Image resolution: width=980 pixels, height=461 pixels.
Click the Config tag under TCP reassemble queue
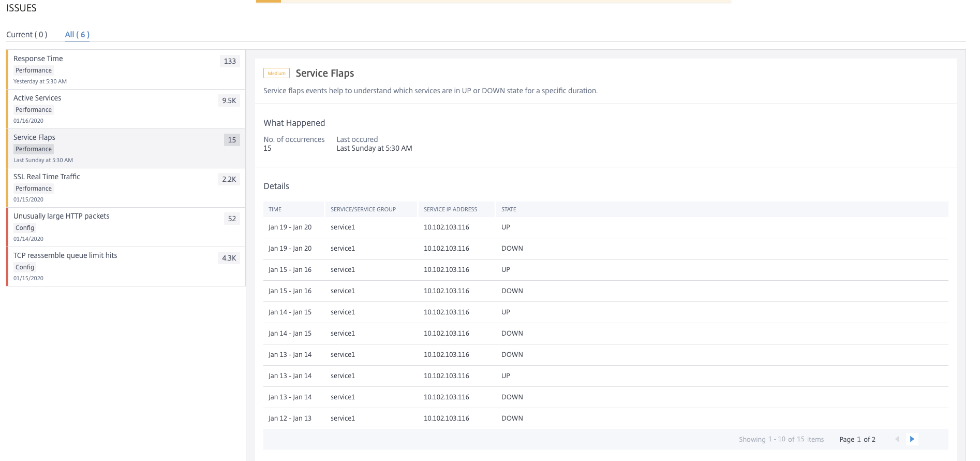[x=25, y=267]
